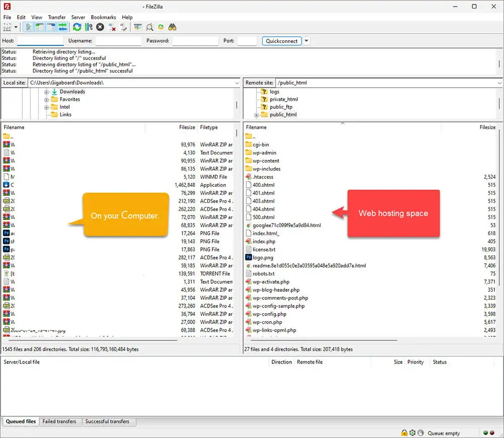Toggle synchronized browsing

click(x=161, y=27)
